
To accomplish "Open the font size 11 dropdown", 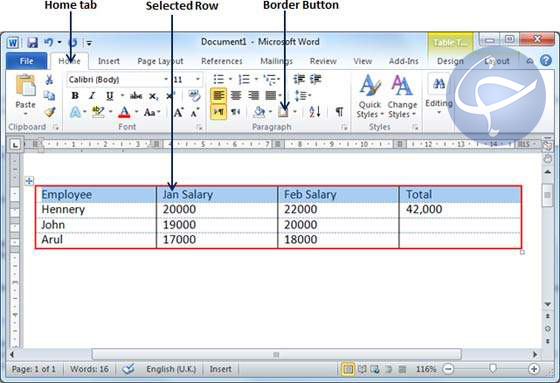I will [198, 79].
